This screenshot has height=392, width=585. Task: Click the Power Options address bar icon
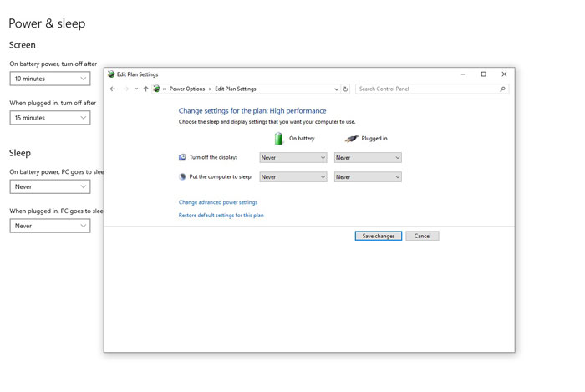pyautogui.click(x=157, y=89)
